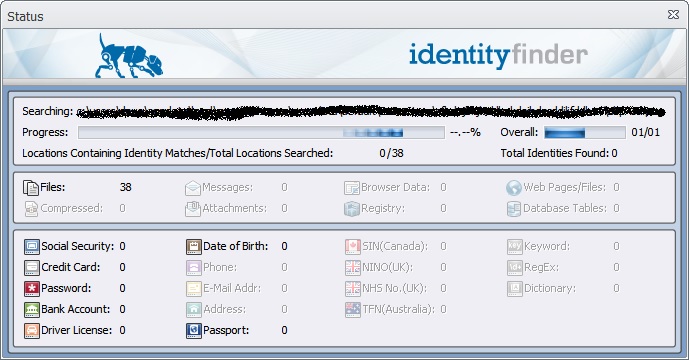Click the Messages envelope icon
689x360 pixels.
(x=192, y=188)
